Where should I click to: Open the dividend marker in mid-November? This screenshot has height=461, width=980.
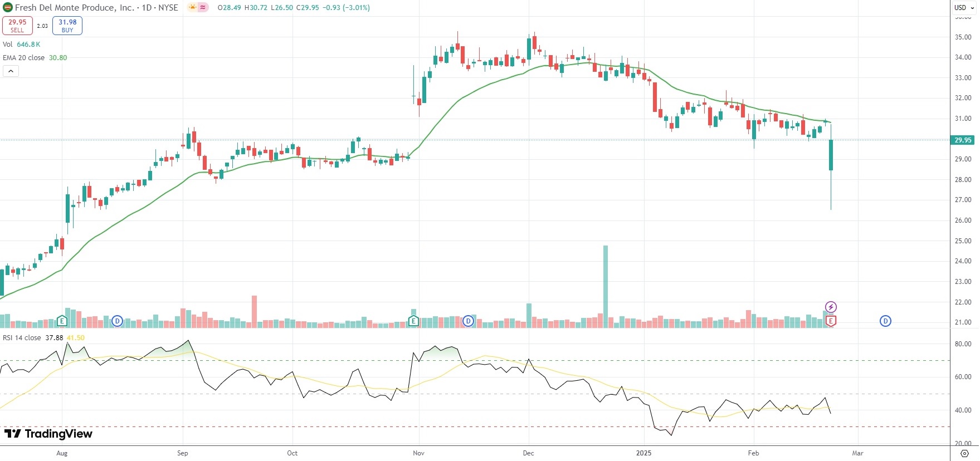(468, 321)
